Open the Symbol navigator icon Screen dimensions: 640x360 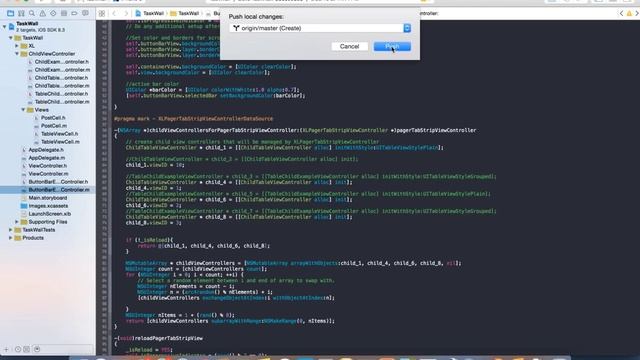[x=21, y=13]
